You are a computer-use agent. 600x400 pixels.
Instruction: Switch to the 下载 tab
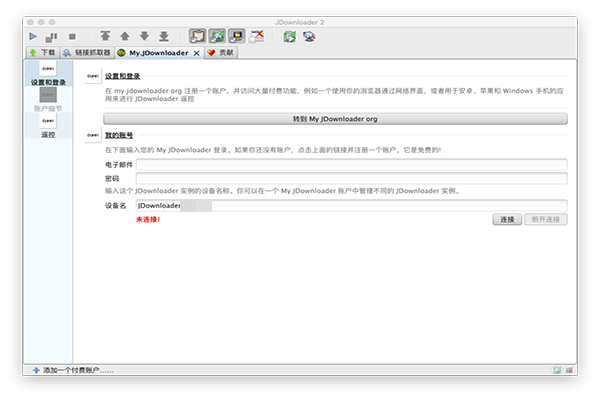point(43,52)
